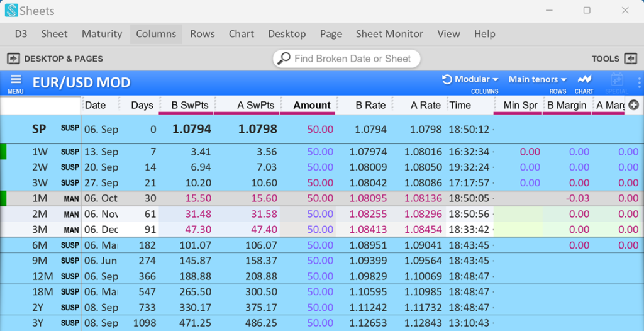Open the Maturity menu
Screen dimensions: 644x331
coord(101,34)
